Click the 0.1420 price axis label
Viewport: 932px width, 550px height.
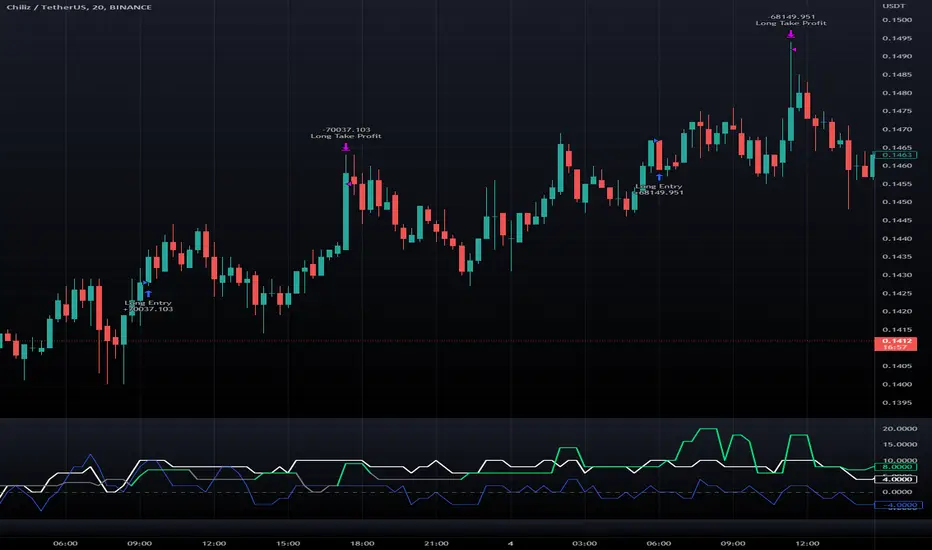tap(897, 311)
